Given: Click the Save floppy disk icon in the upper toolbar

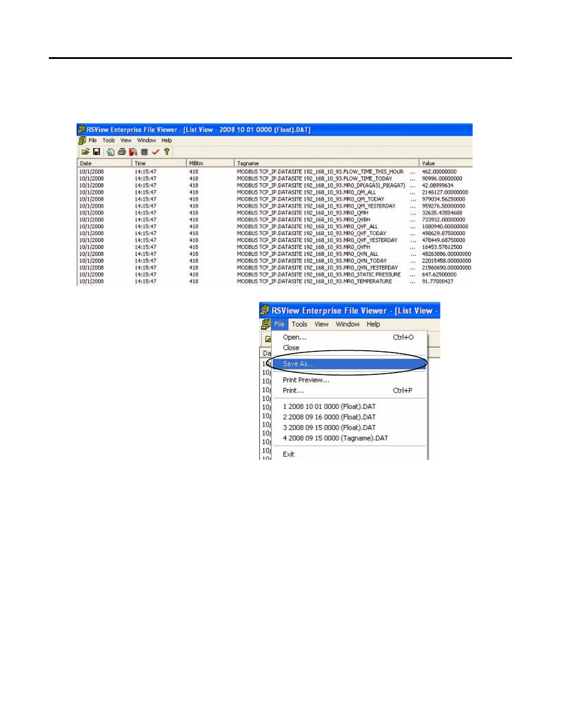Looking at the screenshot, I should [97, 152].
